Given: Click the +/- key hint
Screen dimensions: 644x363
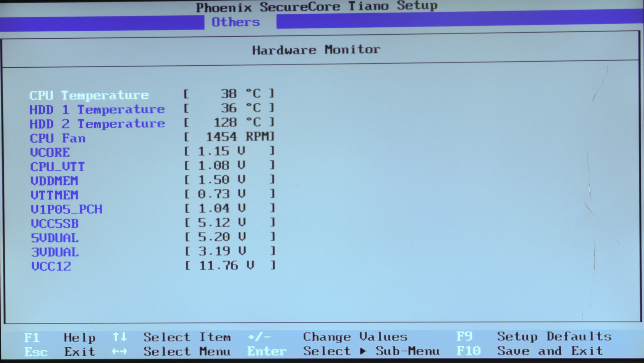Looking at the screenshot, I should (x=259, y=336).
